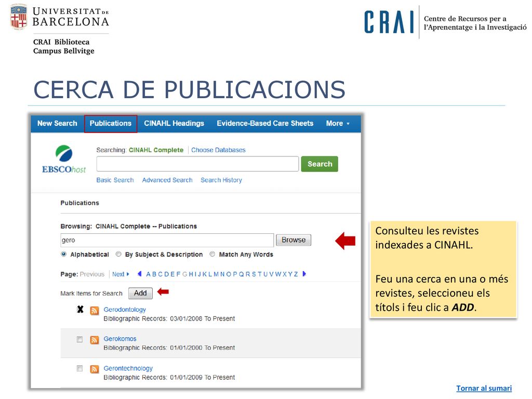Jump to letter A in alphabet index
This screenshot has height=399, width=532.
(x=148, y=274)
